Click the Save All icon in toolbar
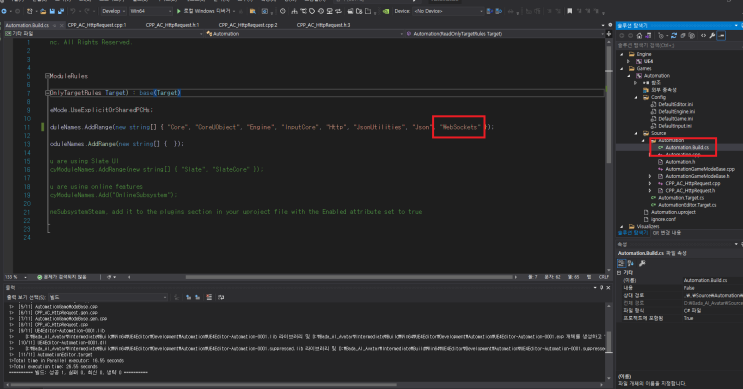Viewport: 743px width, 389px height. coord(61,11)
